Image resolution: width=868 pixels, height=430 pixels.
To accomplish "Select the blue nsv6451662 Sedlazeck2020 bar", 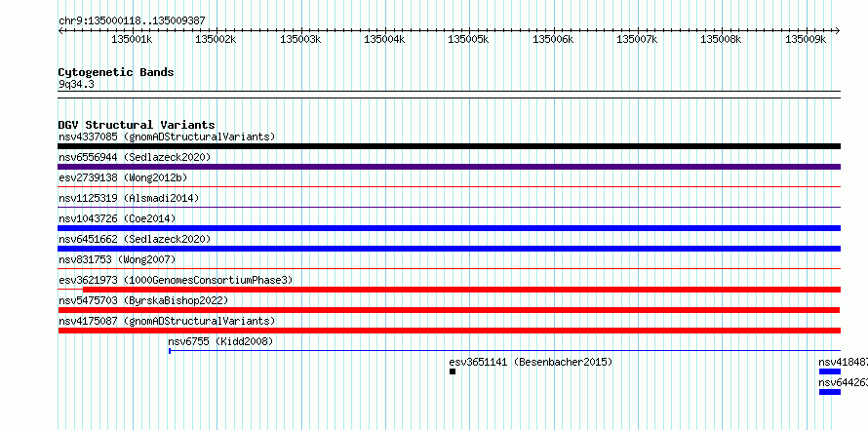I will [x=449, y=249].
